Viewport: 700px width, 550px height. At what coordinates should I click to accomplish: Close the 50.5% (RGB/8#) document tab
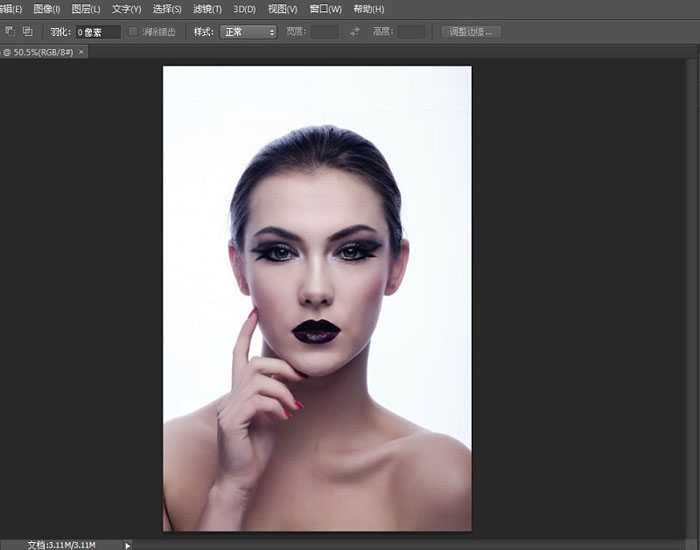(x=81, y=51)
